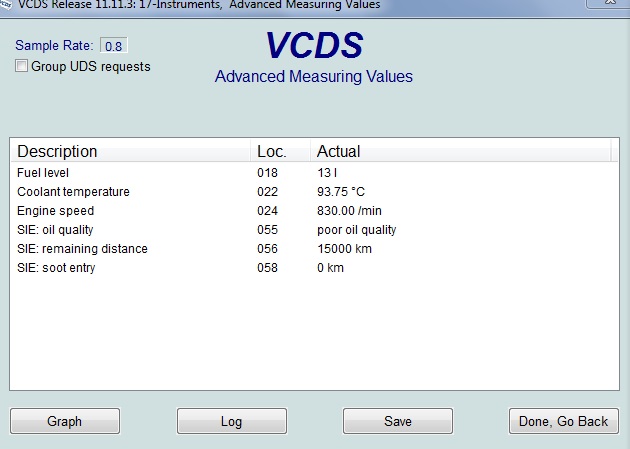Screen dimensions: 630x449
Task: Select the Coolant temperature row
Action: pyautogui.click(x=314, y=192)
